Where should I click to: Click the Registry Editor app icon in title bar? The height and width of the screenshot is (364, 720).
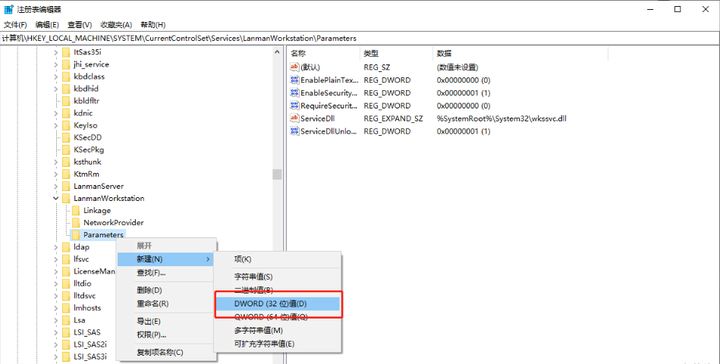click(x=9, y=9)
